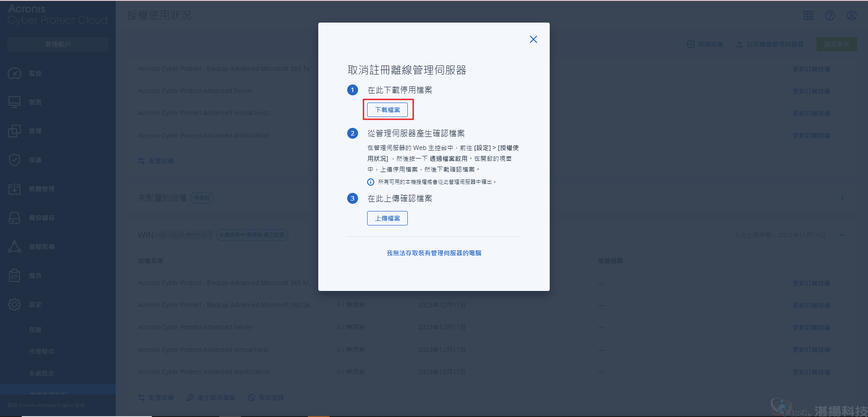Click 新增授權 add license
This screenshot has height=417, width=868.
(x=705, y=44)
